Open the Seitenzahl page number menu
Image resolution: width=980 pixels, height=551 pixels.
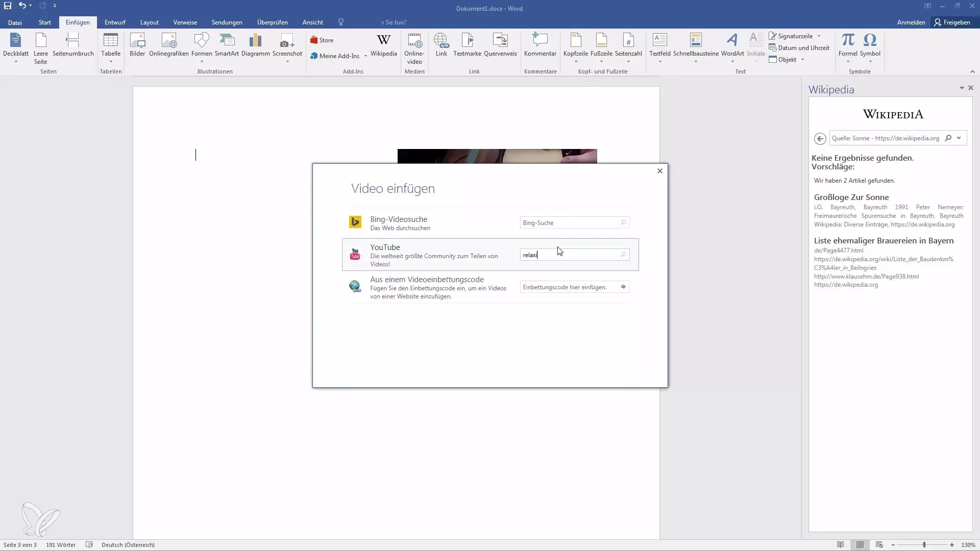point(628,47)
